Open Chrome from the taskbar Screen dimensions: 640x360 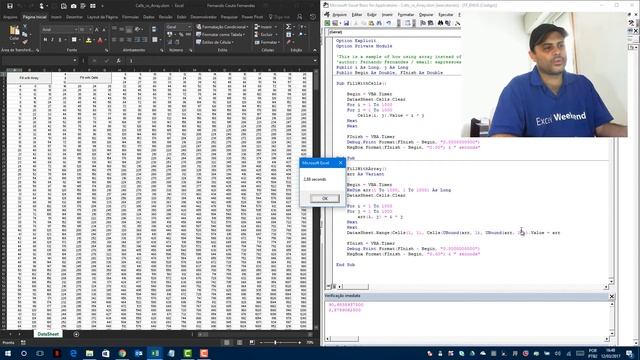click(x=122, y=353)
